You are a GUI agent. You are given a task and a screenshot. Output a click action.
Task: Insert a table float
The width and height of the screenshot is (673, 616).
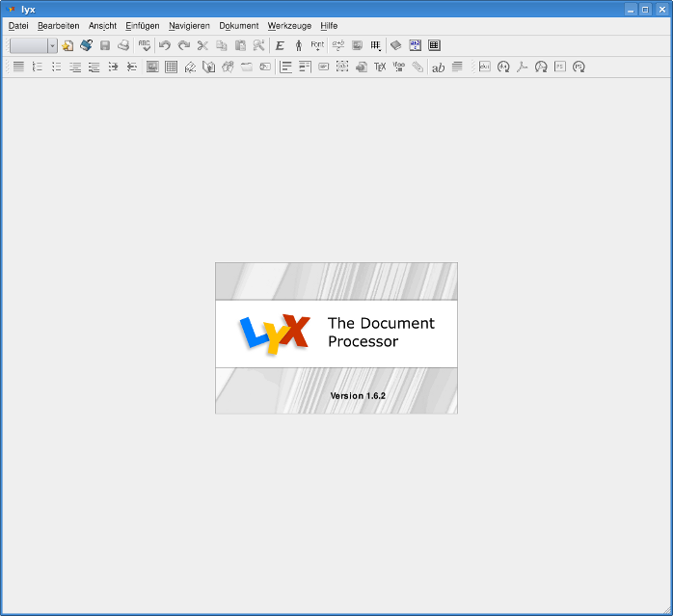[172, 67]
